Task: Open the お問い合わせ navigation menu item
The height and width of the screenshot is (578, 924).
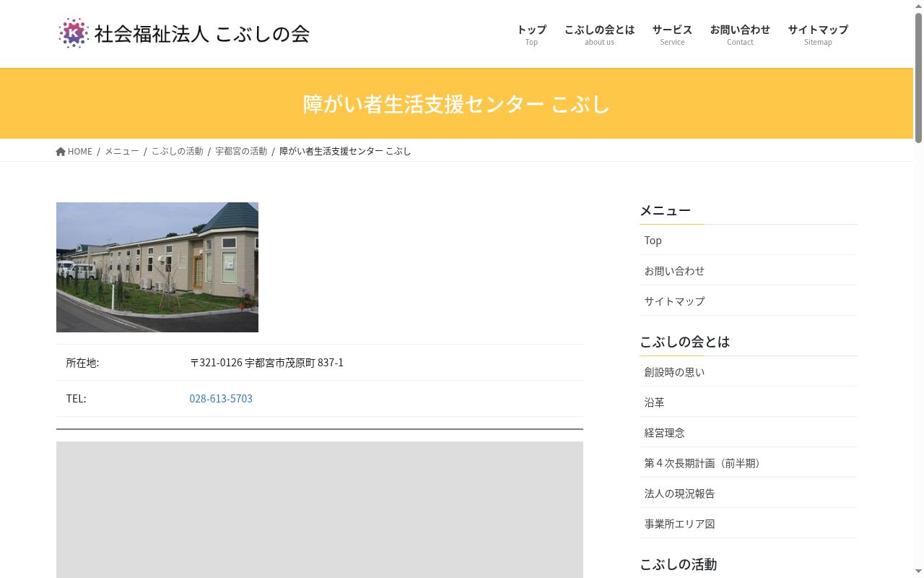Action: pyautogui.click(x=740, y=35)
